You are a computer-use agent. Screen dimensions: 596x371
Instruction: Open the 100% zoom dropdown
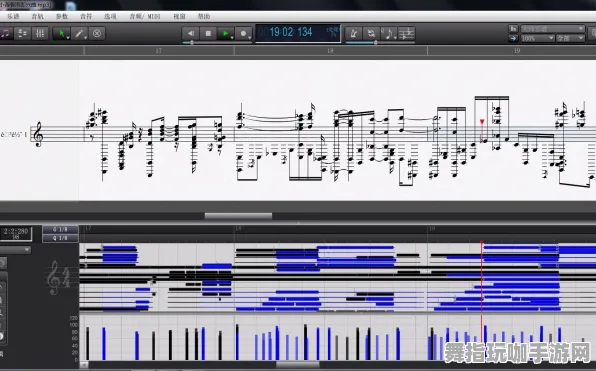(x=538, y=38)
